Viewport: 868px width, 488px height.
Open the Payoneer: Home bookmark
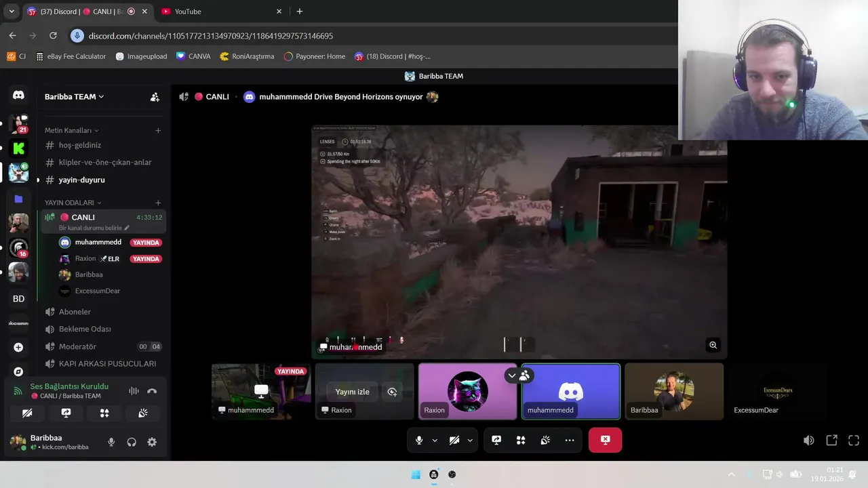click(x=315, y=56)
